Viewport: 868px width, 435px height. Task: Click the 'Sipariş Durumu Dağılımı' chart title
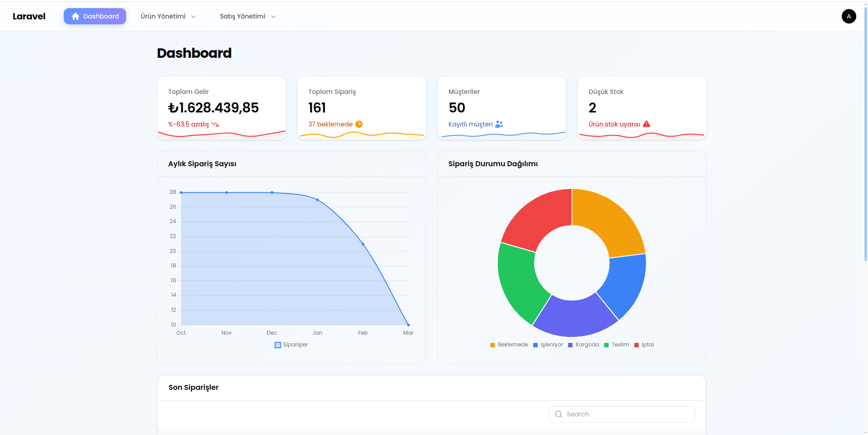pyautogui.click(x=493, y=164)
